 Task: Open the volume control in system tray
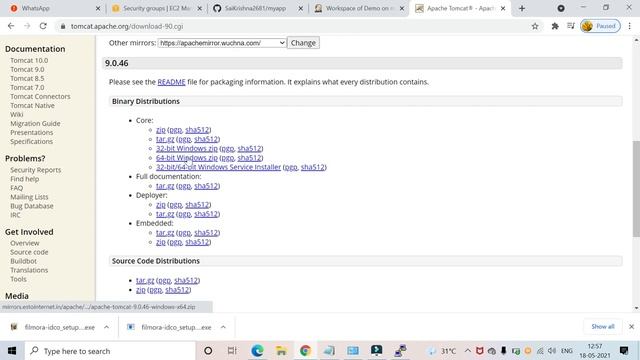pos(552,351)
